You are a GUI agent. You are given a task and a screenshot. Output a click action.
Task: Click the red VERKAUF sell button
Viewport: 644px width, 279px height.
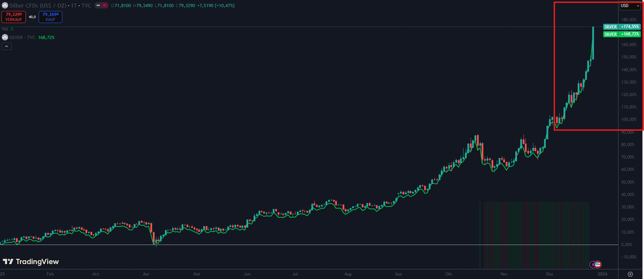point(13,17)
